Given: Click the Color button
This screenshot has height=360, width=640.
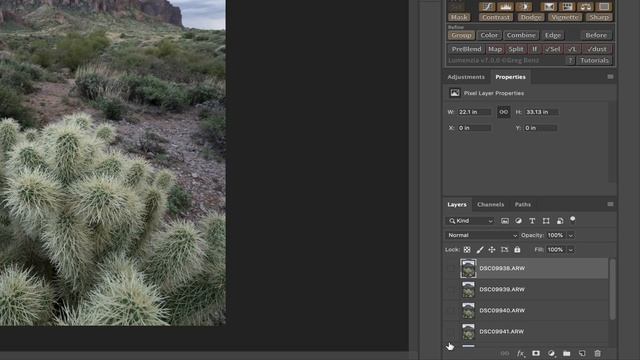Looking at the screenshot, I should (489, 35).
